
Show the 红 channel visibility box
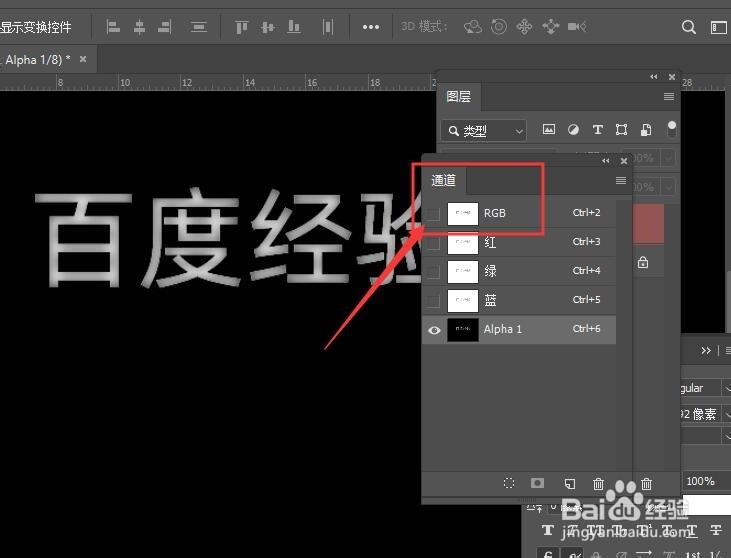tap(433, 242)
